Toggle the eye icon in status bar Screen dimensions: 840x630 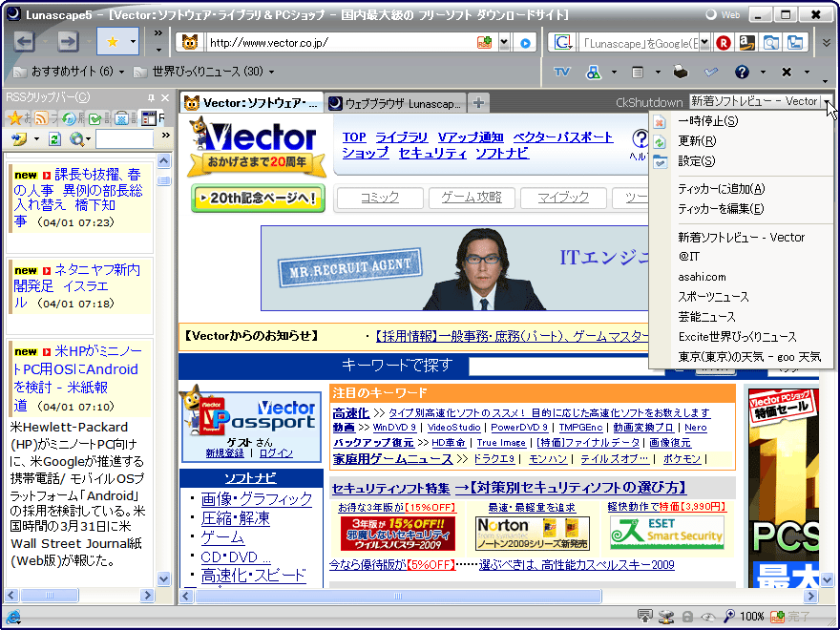(x=707, y=617)
